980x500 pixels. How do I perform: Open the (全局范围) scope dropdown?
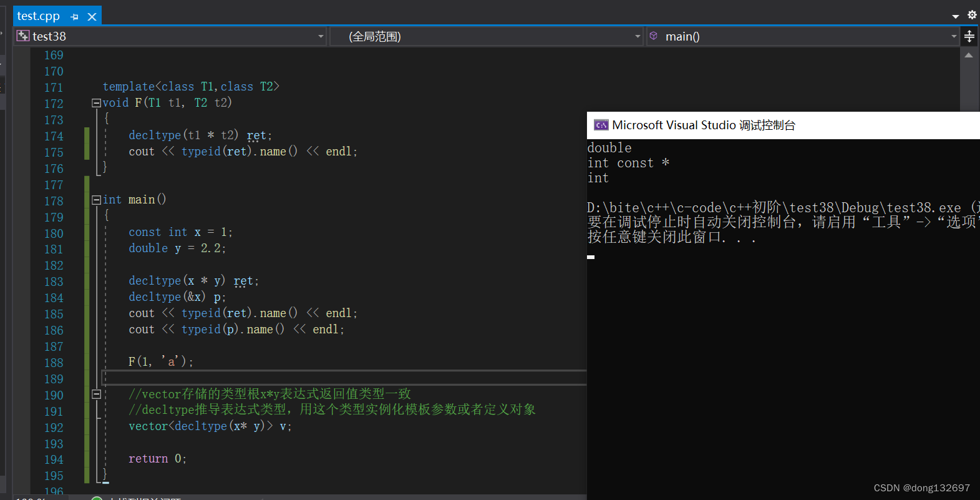[x=638, y=36]
